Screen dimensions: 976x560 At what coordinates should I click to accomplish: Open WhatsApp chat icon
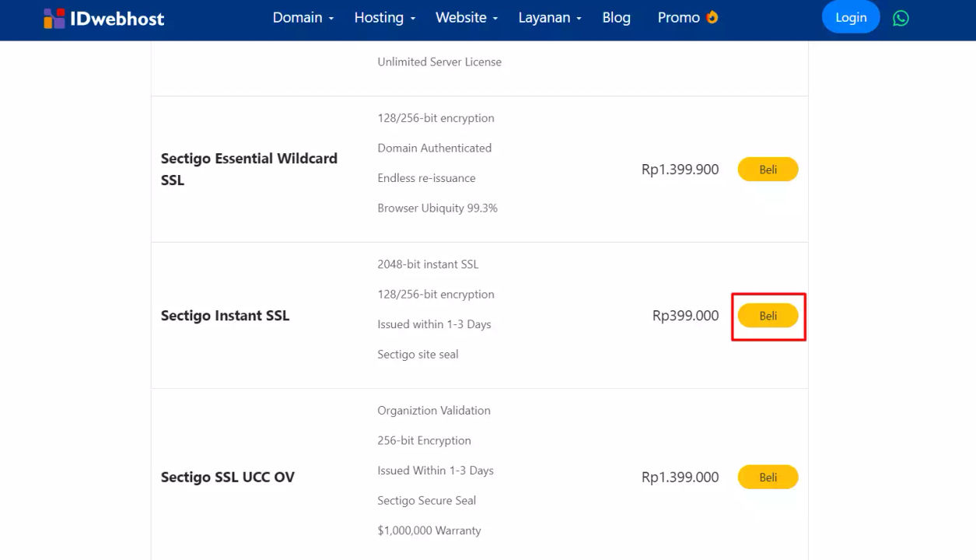pyautogui.click(x=901, y=18)
